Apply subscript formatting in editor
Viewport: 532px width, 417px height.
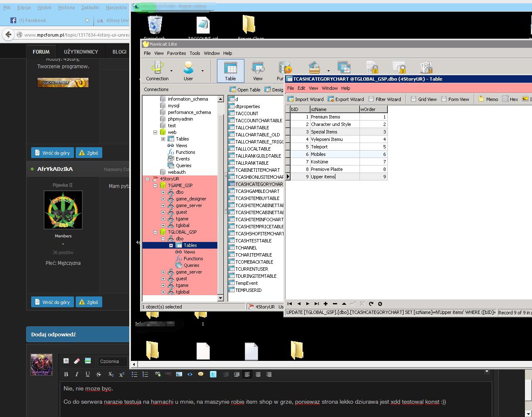[111, 375]
